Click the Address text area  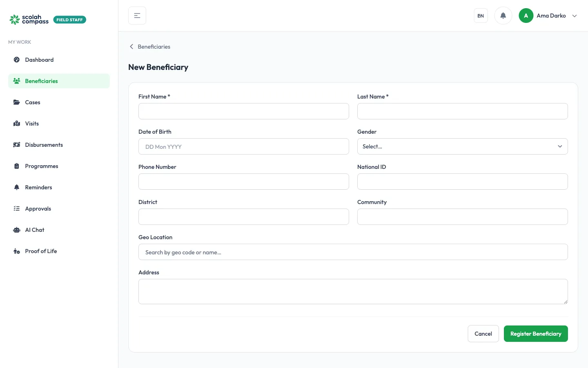pyautogui.click(x=353, y=292)
